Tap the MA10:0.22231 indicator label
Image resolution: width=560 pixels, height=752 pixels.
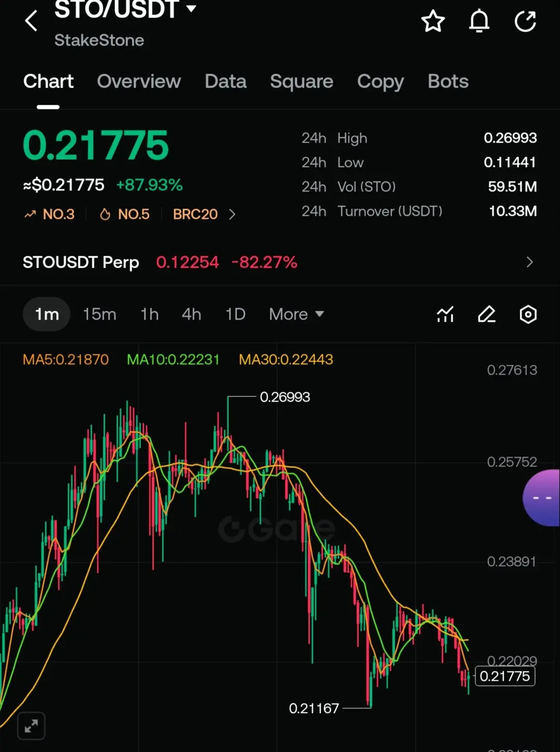pyautogui.click(x=173, y=360)
